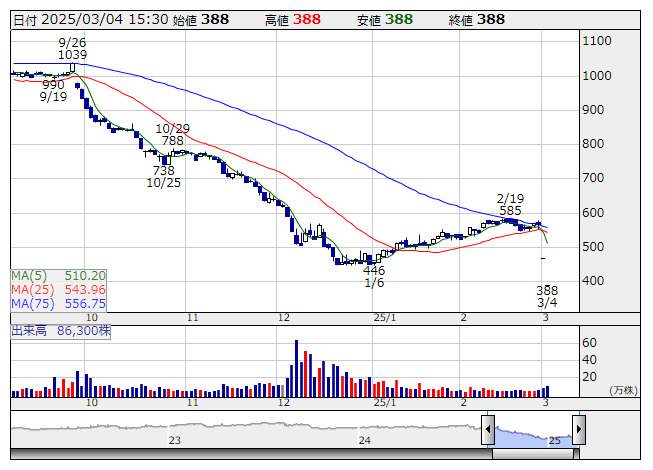
Task: Click the 終値 388 closing value
Action: point(477,20)
